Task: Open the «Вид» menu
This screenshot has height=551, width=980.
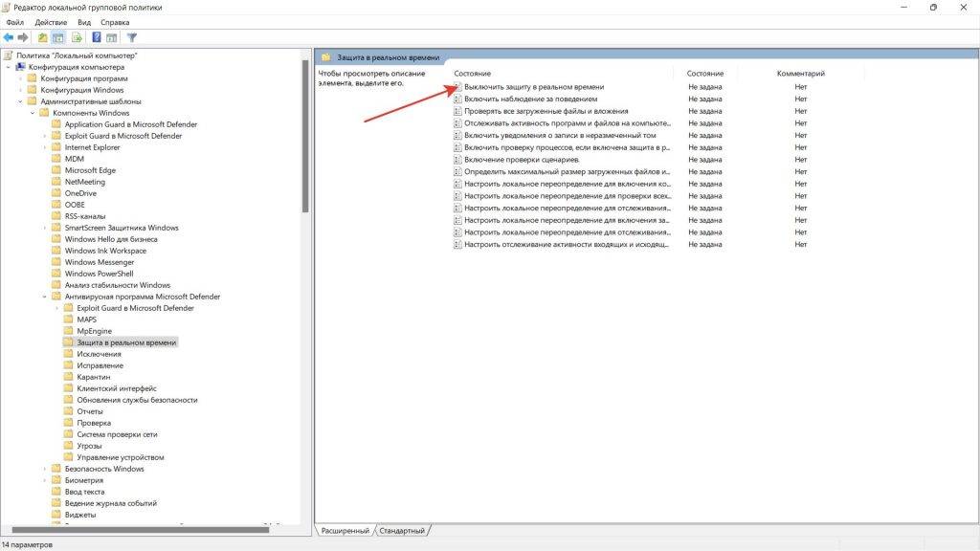Action: (84, 21)
